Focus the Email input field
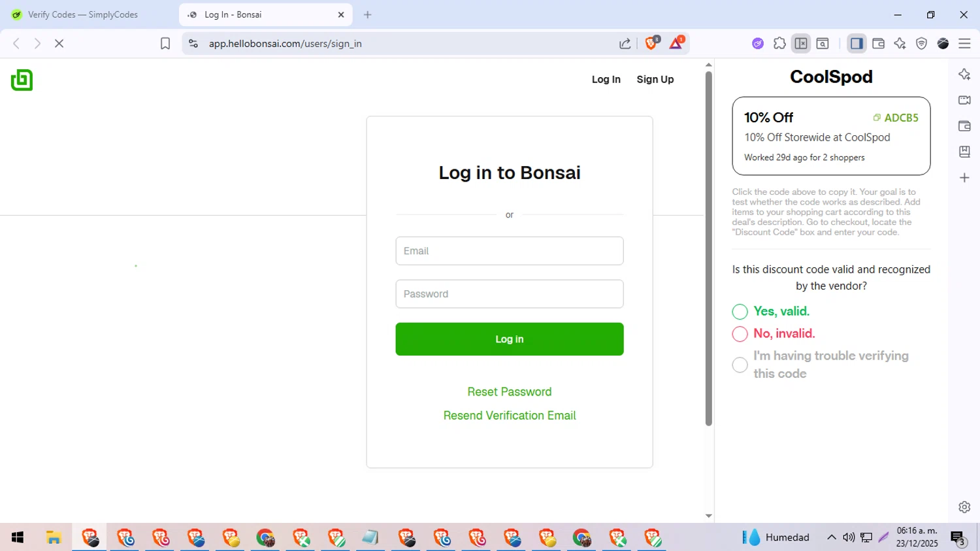Viewport: 980px width, 551px height. coord(510,251)
